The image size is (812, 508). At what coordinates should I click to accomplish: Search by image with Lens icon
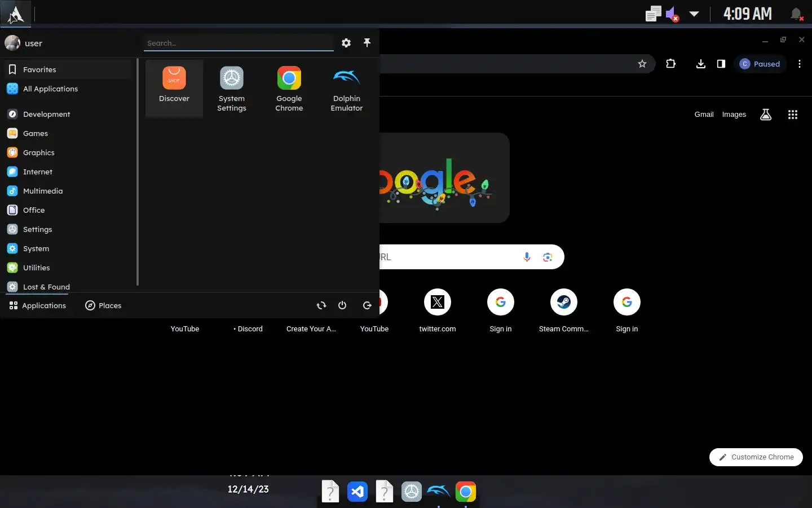(x=547, y=257)
